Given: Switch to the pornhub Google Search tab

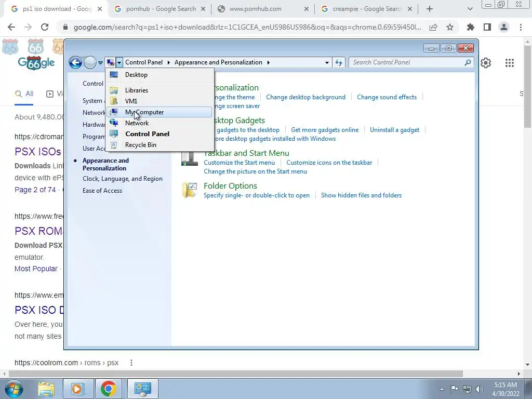Looking at the screenshot, I should pyautogui.click(x=161, y=9).
